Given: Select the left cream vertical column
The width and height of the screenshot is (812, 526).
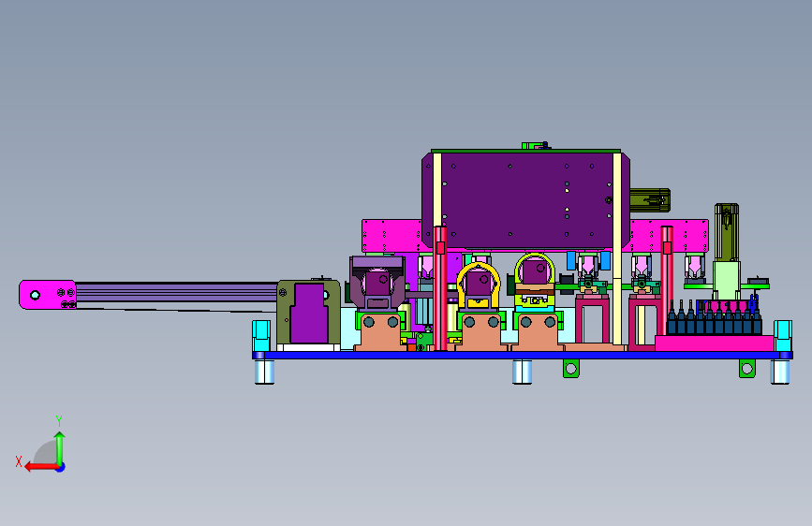Looking at the screenshot, I should 437,189.
